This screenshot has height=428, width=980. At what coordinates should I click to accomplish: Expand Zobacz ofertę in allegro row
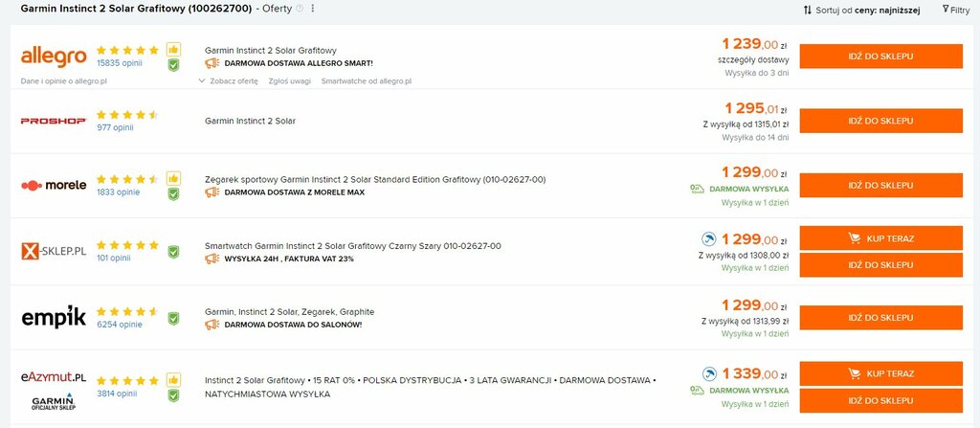tap(228, 81)
